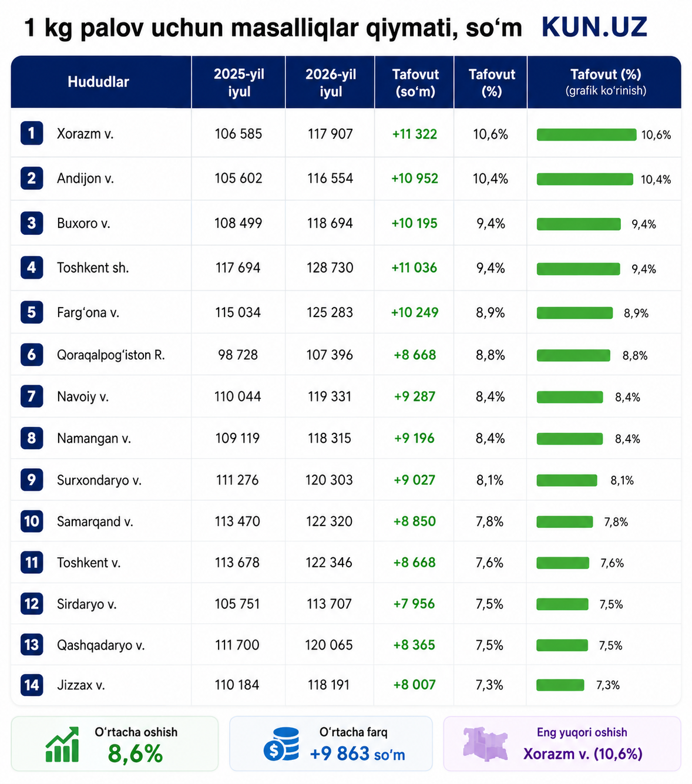
Task: Click rank badge 7 next to Navoiy
Action: (32, 396)
